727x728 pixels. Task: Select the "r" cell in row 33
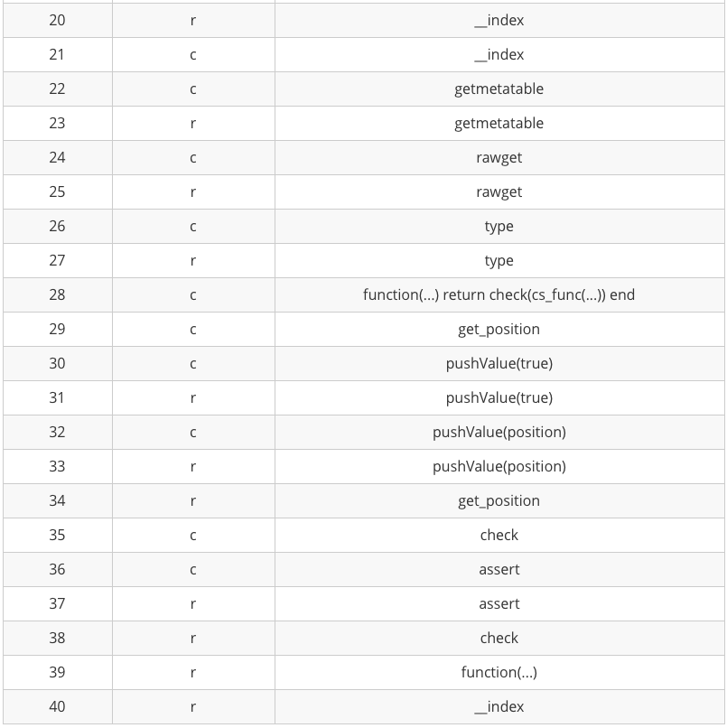(x=193, y=466)
